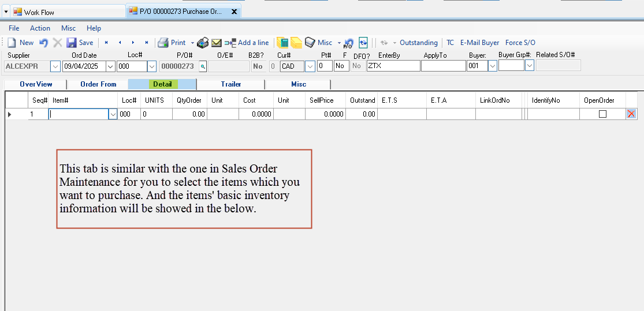This screenshot has width=644, height=311.
Task: Click the blue swap arrows icon
Action: click(363, 43)
